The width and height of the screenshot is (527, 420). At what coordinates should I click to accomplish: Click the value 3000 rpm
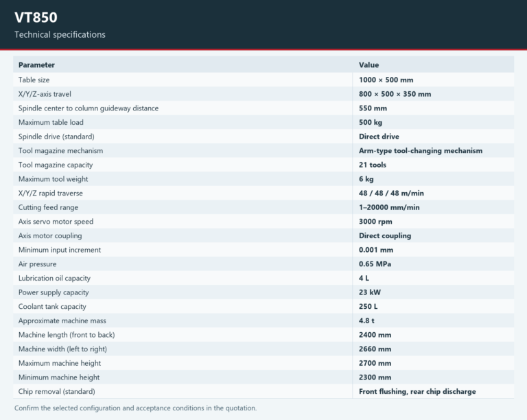click(x=375, y=222)
